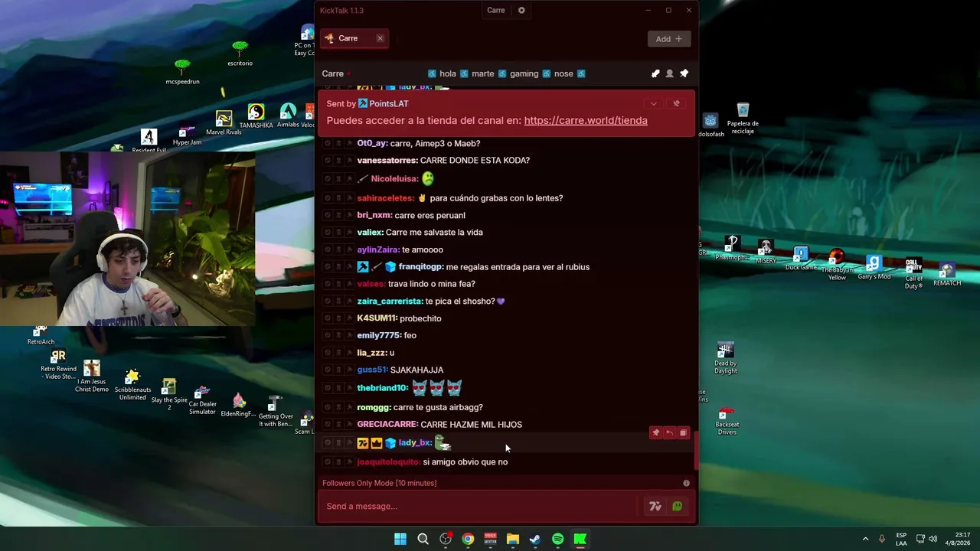Ban user aylinZaira via message icon
Viewport: 980px width, 551px height.
click(328, 249)
